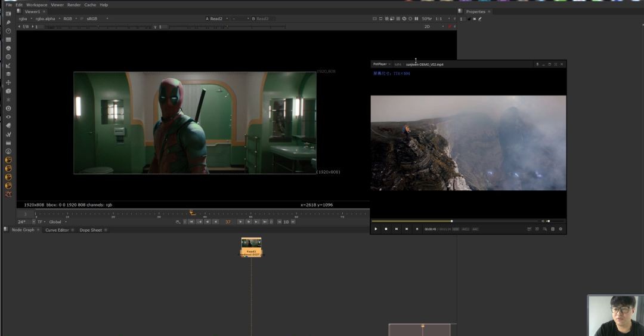Image resolution: width=644 pixels, height=336 pixels.
Task: Click PotPlayer's pin-on-top icon
Action: click(537, 64)
